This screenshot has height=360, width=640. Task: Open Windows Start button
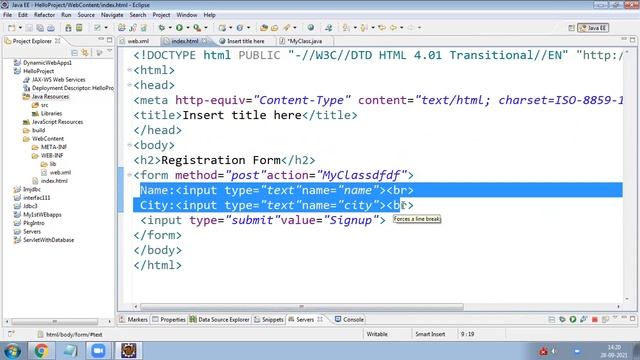coord(12,351)
